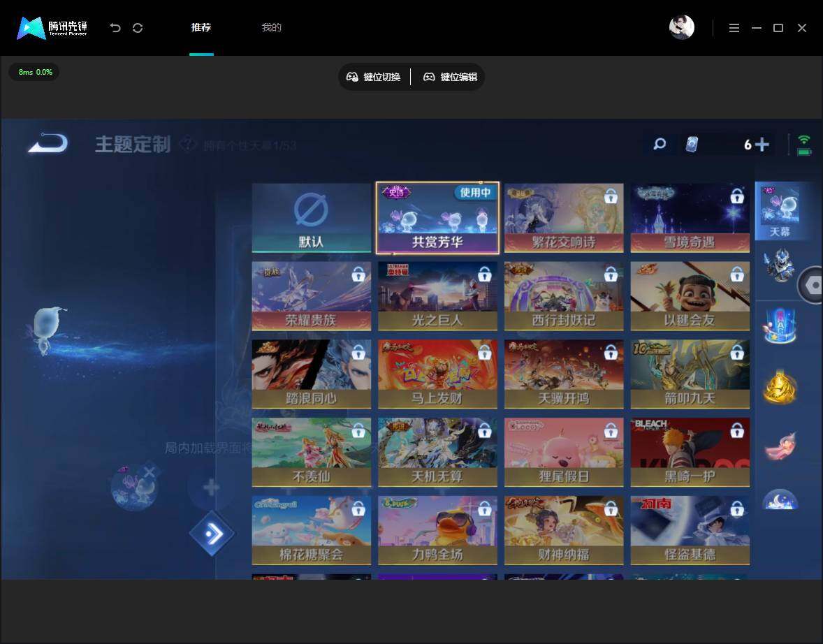823x644 pixels.
Task: Click the refresh icon in title bar
Action: (138, 28)
